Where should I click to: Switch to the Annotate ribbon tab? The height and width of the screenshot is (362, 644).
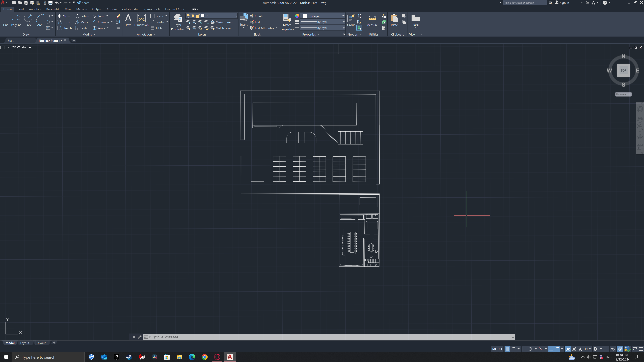click(35, 9)
